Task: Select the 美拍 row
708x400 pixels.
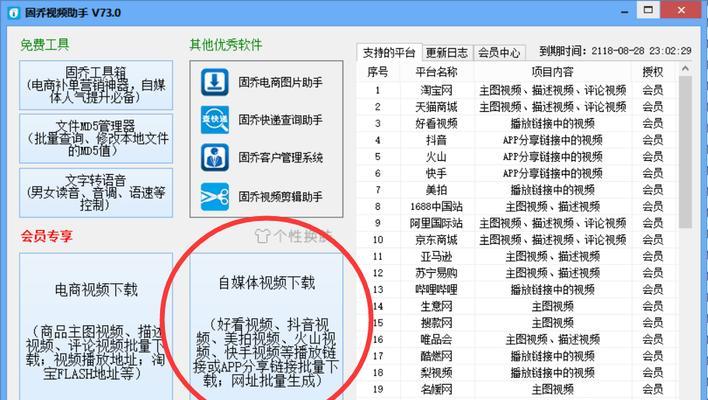Action: 517,190
